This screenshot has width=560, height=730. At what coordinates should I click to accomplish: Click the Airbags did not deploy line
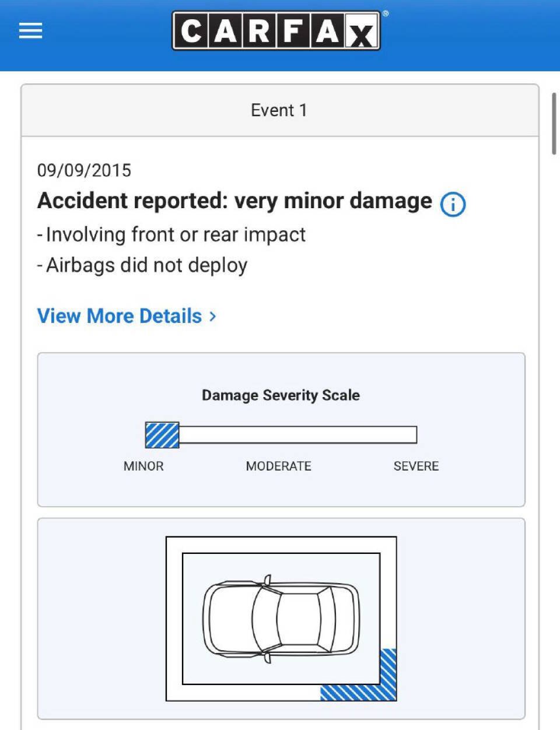(142, 265)
